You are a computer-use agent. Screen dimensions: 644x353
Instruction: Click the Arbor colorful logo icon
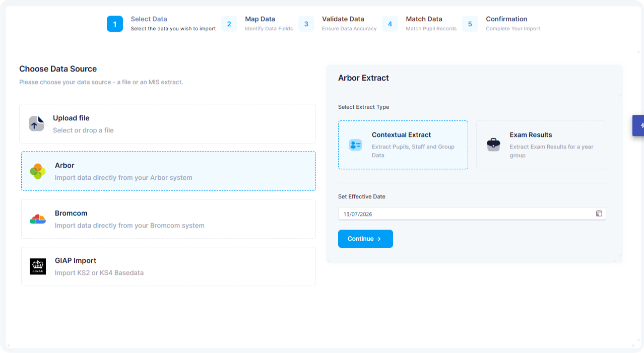click(x=38, y=171)
